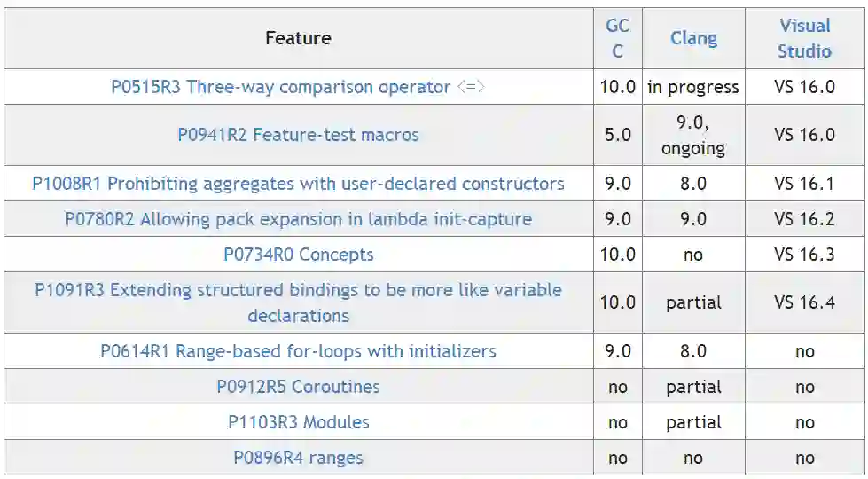
Task: Open the P0896R4 ranges link
Action: pos(298,458)
